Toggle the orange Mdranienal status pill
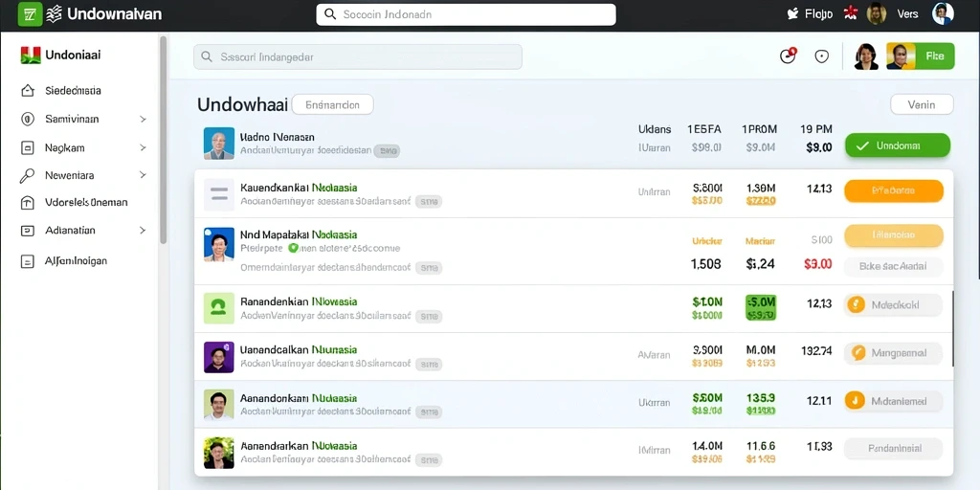This screenshot has height=490, width=980. 893,401
